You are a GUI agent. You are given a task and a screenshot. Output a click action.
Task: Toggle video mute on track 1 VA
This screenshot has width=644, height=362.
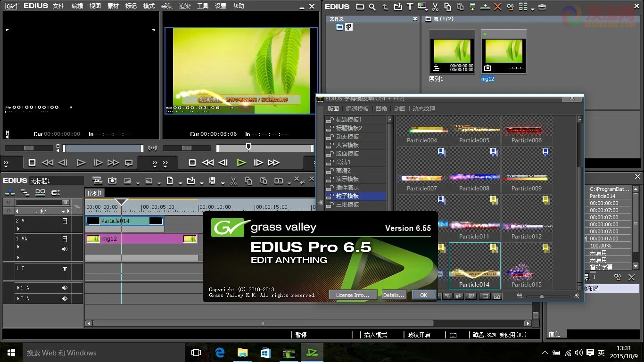[65, 239]
